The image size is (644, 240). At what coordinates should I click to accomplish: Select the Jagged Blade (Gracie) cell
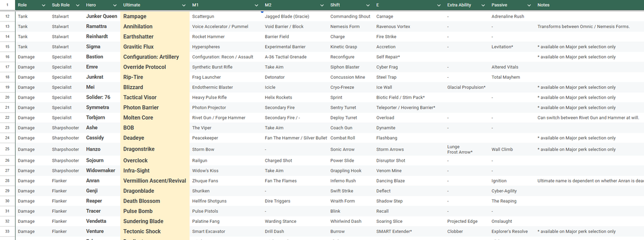[x=295, y=17]
